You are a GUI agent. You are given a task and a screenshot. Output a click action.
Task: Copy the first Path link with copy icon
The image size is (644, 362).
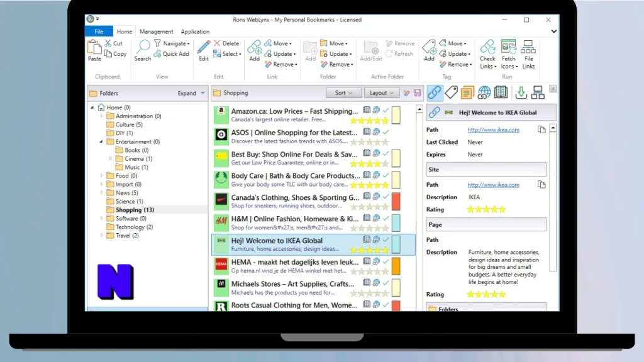pyautogui.click(x=541, y=129)
